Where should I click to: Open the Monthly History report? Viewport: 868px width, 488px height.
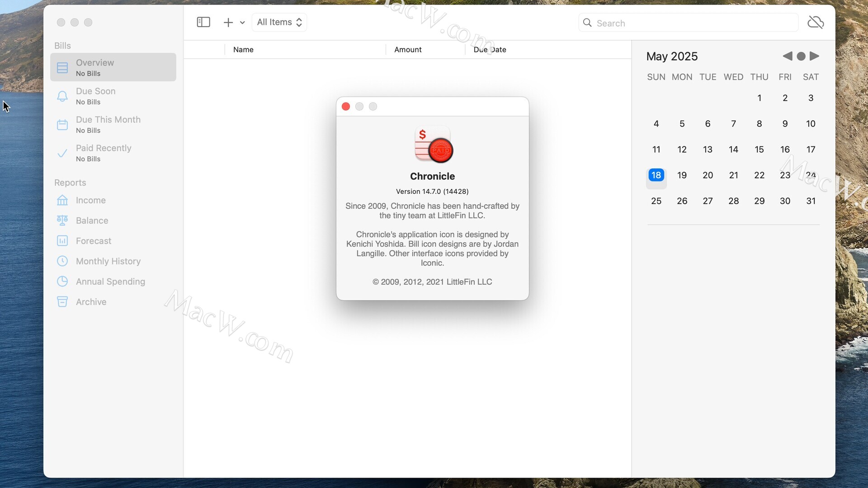pyautogui.click(x=113, y=261)
